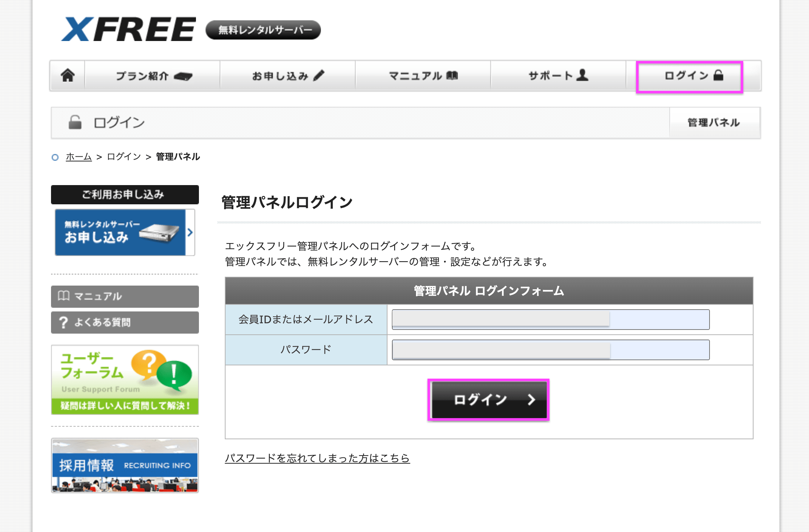
Task: Open the 採用情報 recruiting banner
Action: click(125, 465)
